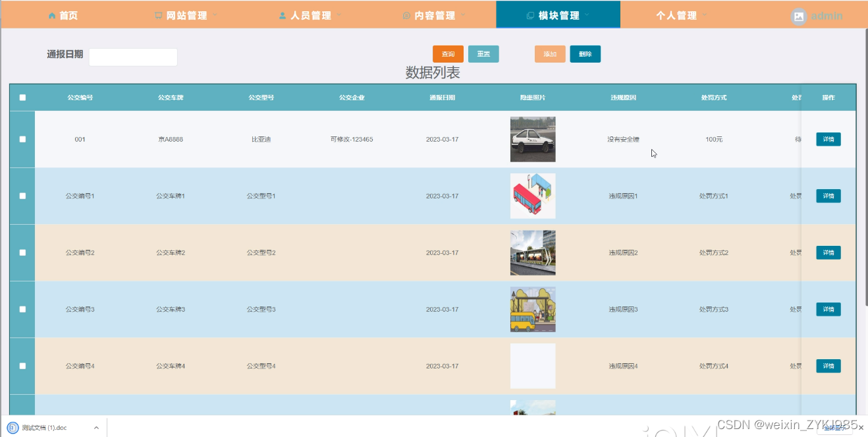
Task: Expand the chevron next to 网站管理
Action: [x=215, y=15]
